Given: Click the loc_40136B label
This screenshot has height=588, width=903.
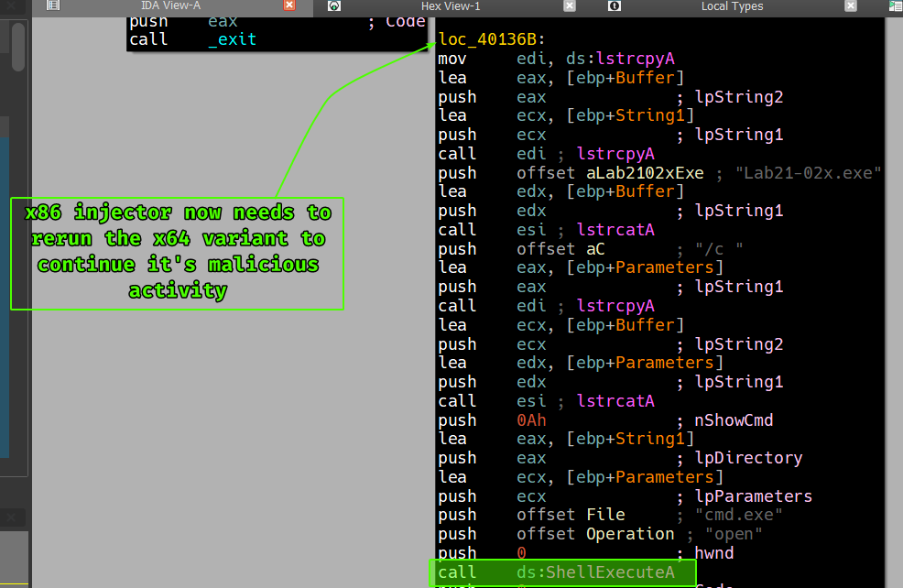Looking at the screenshot, I should coord(492,39).
